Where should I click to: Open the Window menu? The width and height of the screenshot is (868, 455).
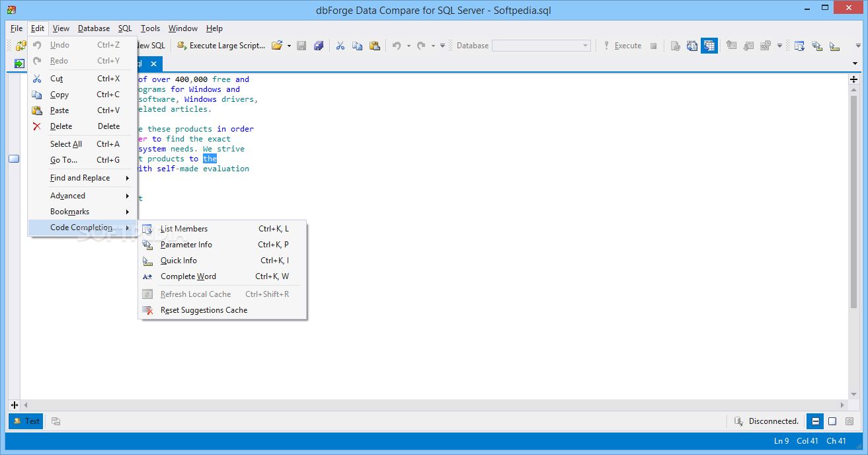tap(182, 28)
